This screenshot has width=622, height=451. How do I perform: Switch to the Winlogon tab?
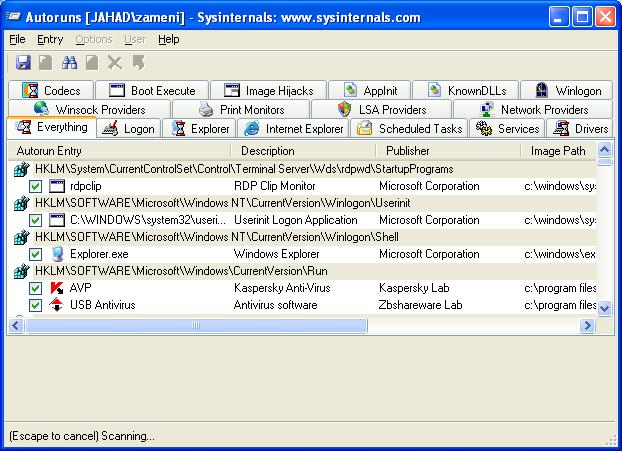point(567,91)
